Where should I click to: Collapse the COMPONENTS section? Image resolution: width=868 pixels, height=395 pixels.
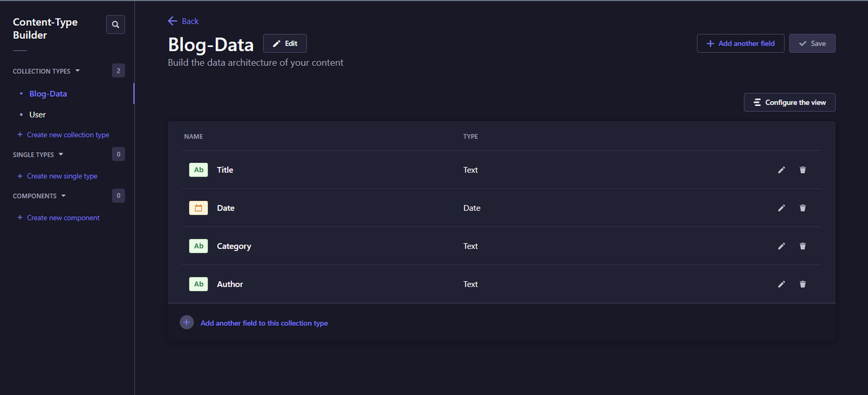click(63, 195)
